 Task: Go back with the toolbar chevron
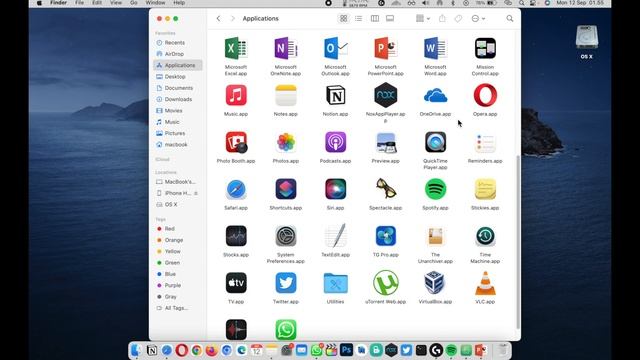[x=218, y=18]
